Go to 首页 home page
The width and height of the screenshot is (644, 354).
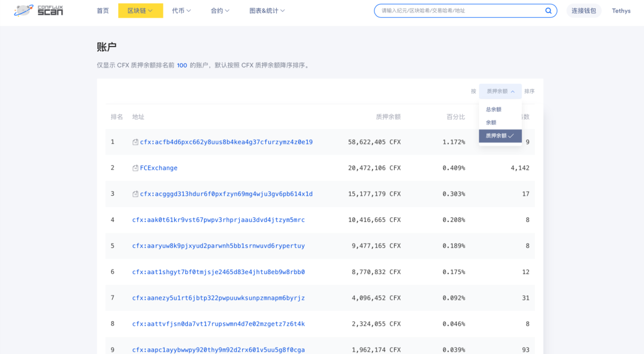(x=103, y=11)
